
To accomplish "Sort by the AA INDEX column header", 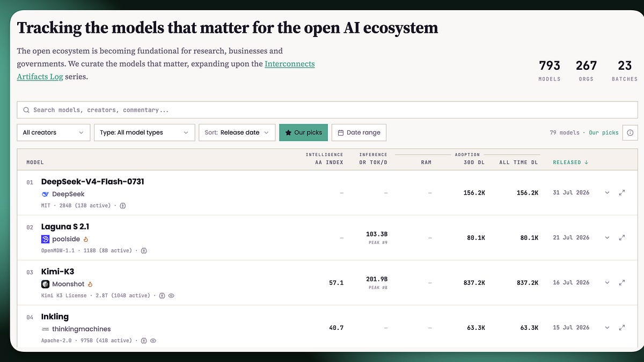I will click(x=329, y=162).
